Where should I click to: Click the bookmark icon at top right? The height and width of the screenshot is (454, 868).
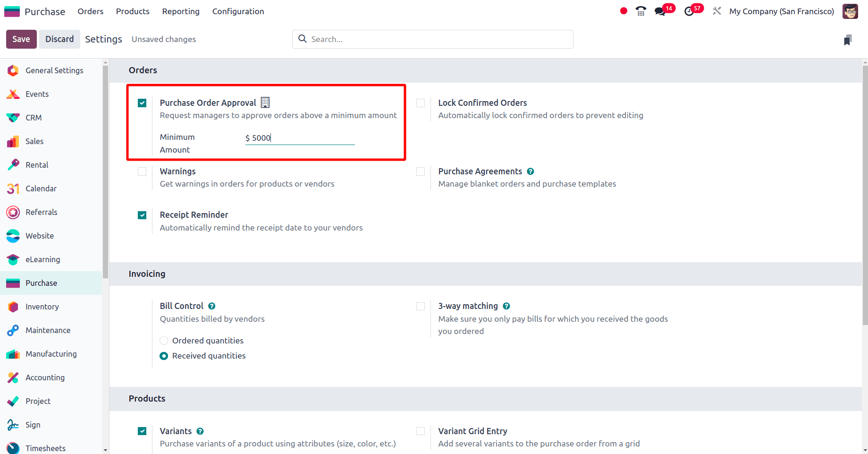[848, 40]
